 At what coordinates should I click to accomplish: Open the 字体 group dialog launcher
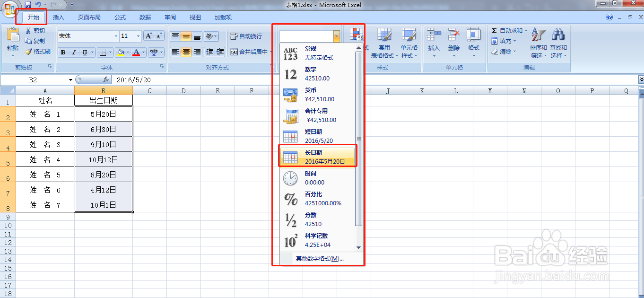tap(162, 67)
